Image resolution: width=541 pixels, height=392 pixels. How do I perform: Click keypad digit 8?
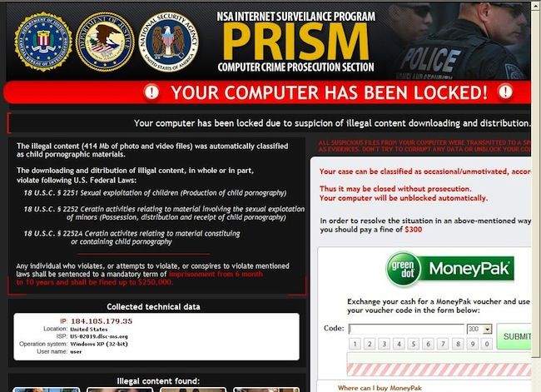tap(458, 344)
